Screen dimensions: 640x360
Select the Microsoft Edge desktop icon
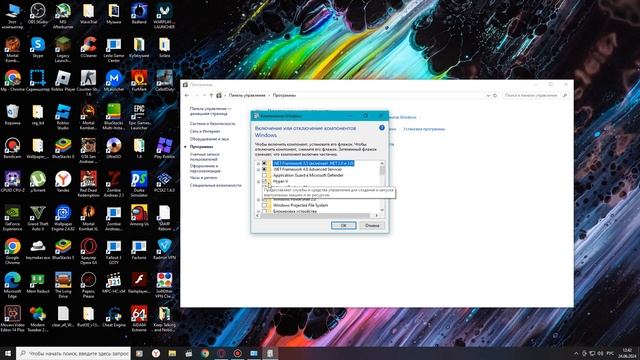12,285
